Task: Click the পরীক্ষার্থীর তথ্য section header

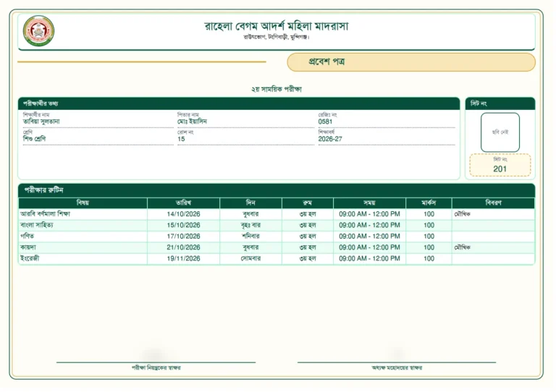Action: click(x=239, y=103)
